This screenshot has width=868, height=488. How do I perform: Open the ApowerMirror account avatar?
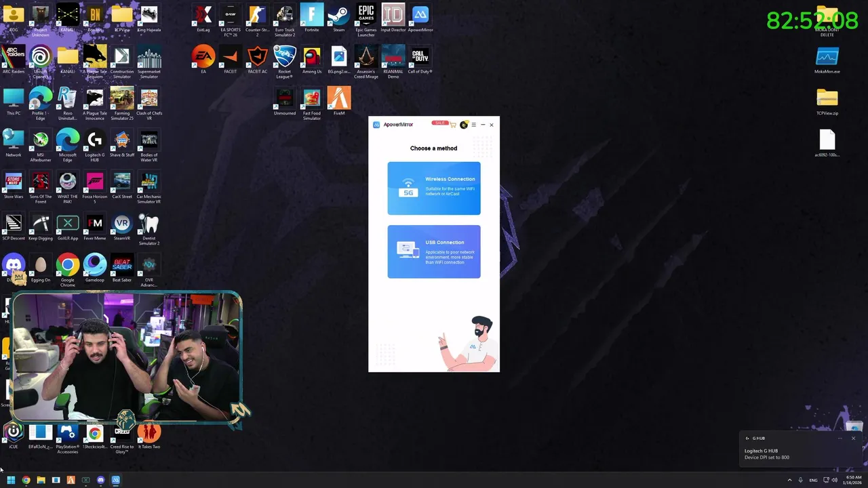click(x=464, y=125)
